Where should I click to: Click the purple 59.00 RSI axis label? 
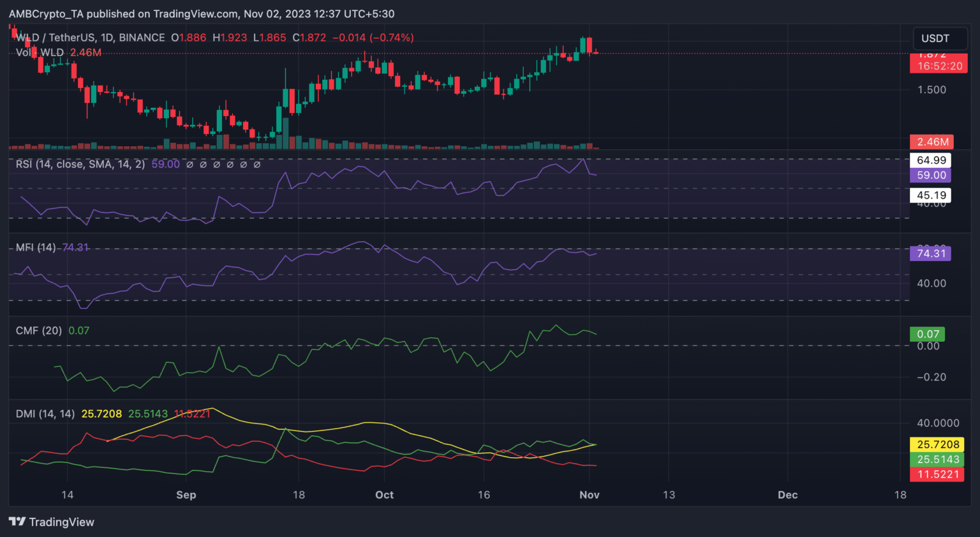(x=931, y=175)
